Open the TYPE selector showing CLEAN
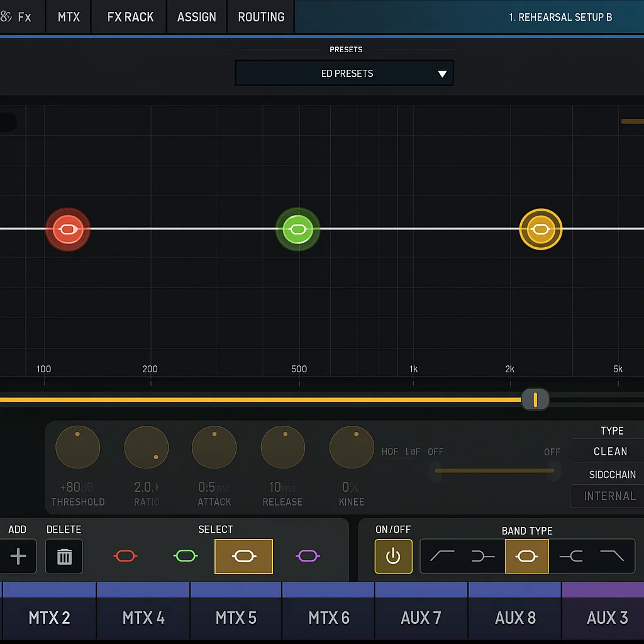 point(609,451)
